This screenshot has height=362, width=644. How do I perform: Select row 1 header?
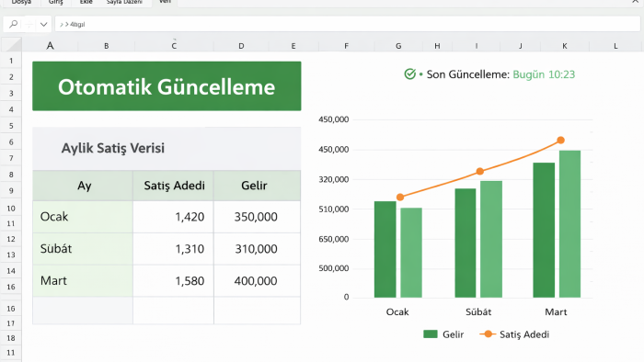[11, 61]
